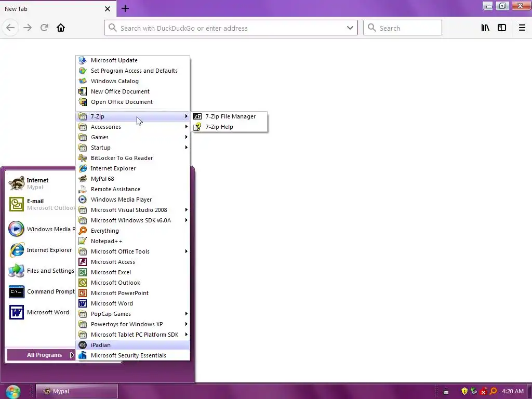Click the BitLocker To Go Reader icon
The width and height of the screenshot is (532, 399).
tap(83, 158)
